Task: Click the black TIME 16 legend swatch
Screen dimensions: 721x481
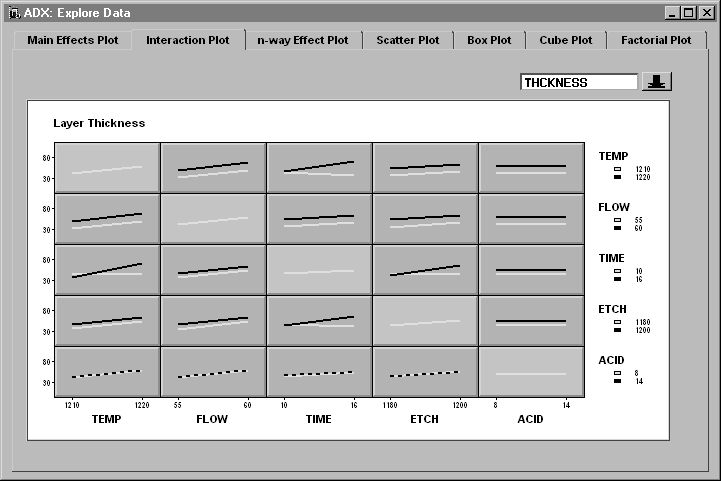Action: (618, 279)
